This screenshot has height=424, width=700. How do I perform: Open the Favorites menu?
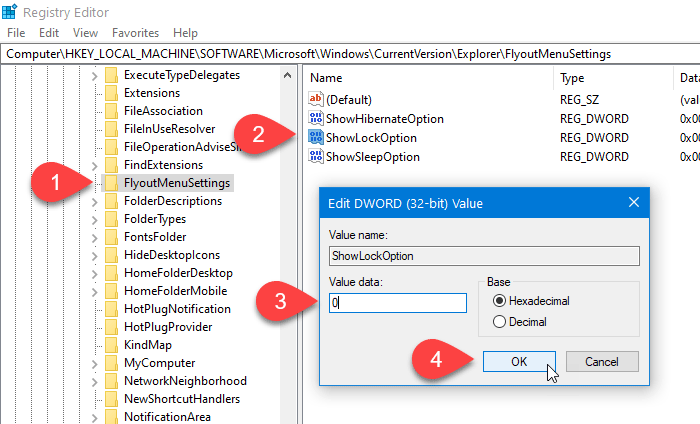click(x=135, y=33)
